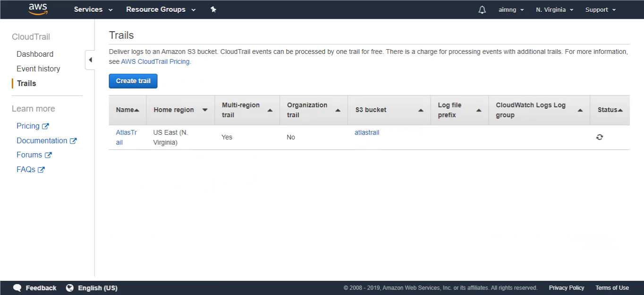The height and width of the screenshot is (295, 644).
Task: Sort trails by Home region column
Action: point(180,110)
